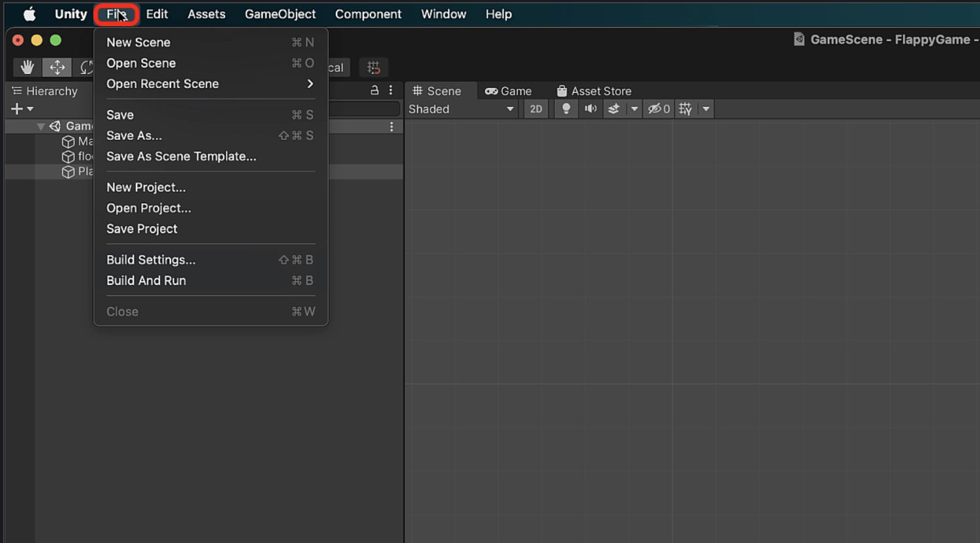Open the Shaded draw mode dropdown

462,109
